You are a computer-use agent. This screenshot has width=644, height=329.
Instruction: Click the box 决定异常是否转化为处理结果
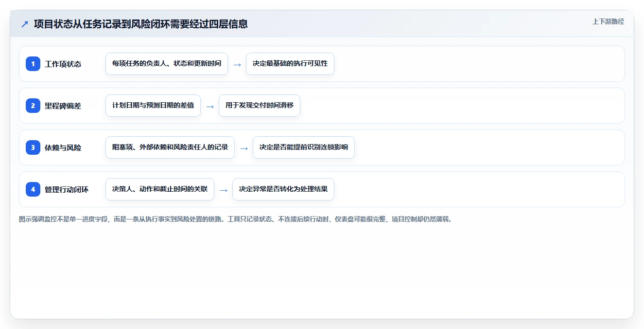283,189
